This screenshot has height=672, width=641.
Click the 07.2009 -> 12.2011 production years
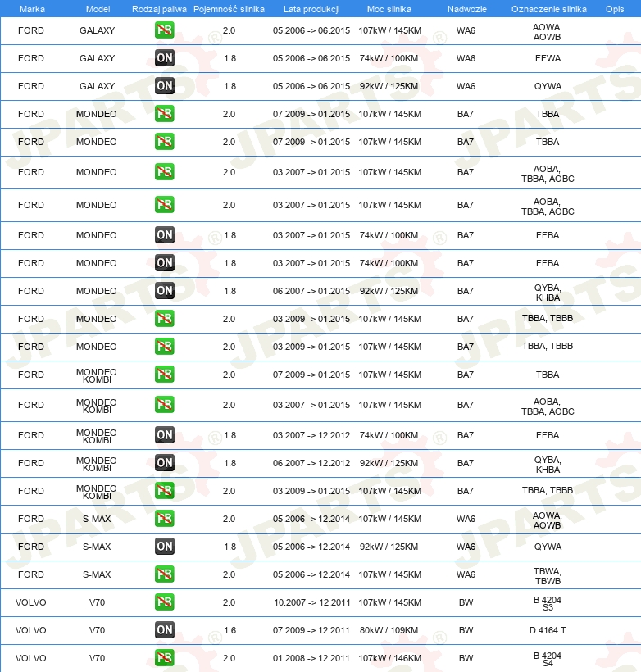[311, 630]
